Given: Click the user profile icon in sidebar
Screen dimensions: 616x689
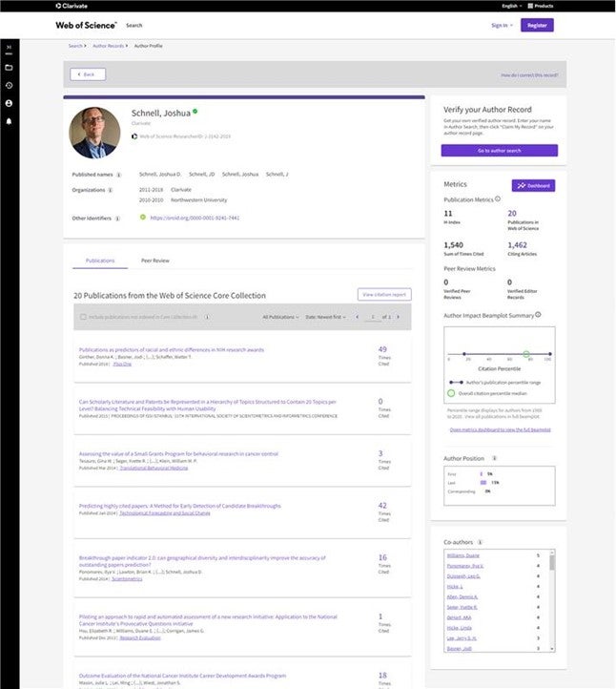Looking at the screenshot, I should coord(9,103).
